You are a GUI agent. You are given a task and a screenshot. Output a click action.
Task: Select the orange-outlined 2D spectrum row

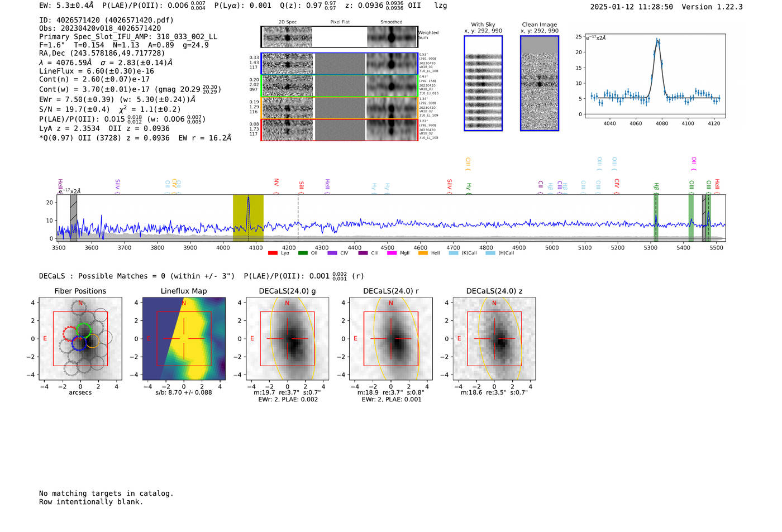339,108
